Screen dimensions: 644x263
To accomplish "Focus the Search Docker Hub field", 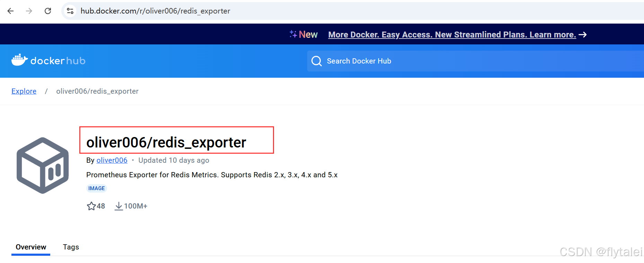I will 475,61.
